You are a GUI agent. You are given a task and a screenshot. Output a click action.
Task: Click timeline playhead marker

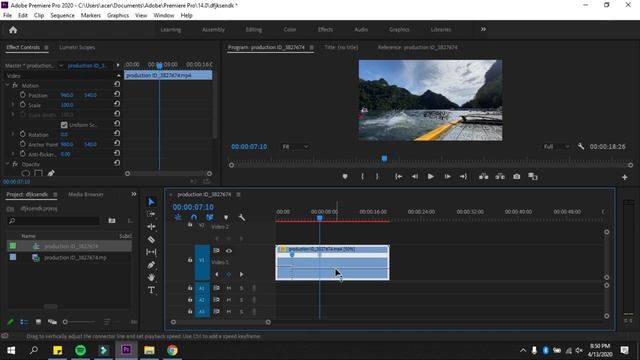(x=320, y=218)
